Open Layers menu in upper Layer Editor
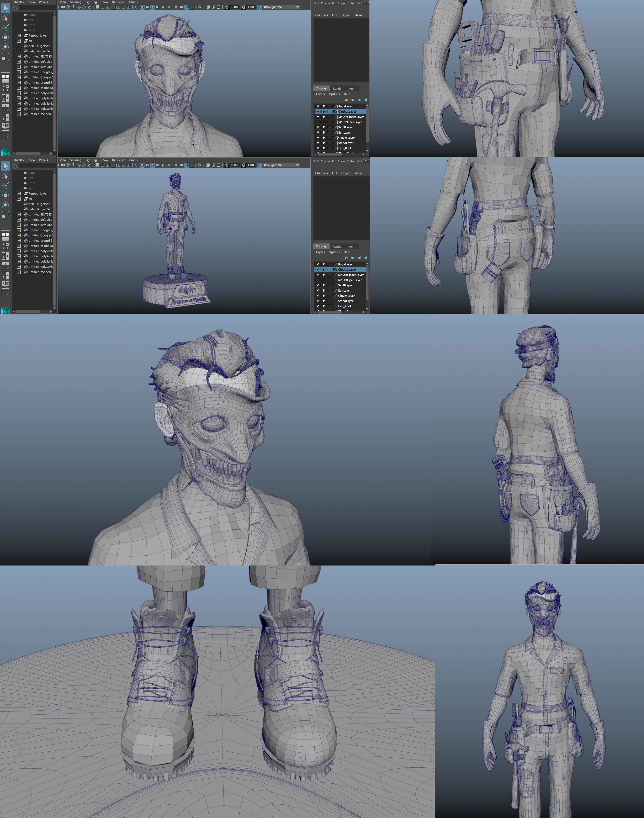 320,94
